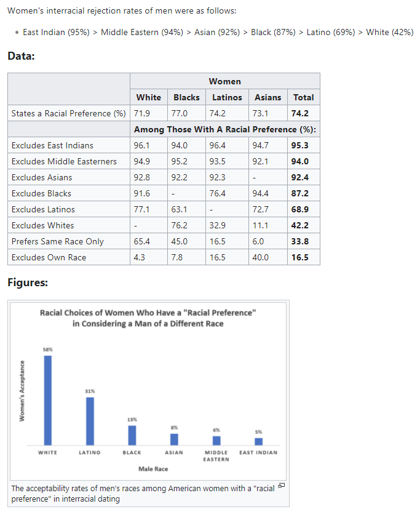Click the 4.3 cell in Excludes Own Race row

pyautogui.click(x=149, y=257)
